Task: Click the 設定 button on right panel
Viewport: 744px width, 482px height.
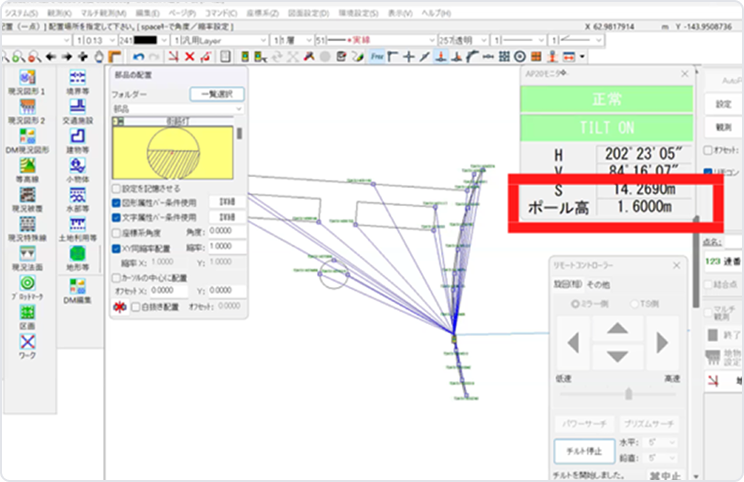Action: (723, 103)
